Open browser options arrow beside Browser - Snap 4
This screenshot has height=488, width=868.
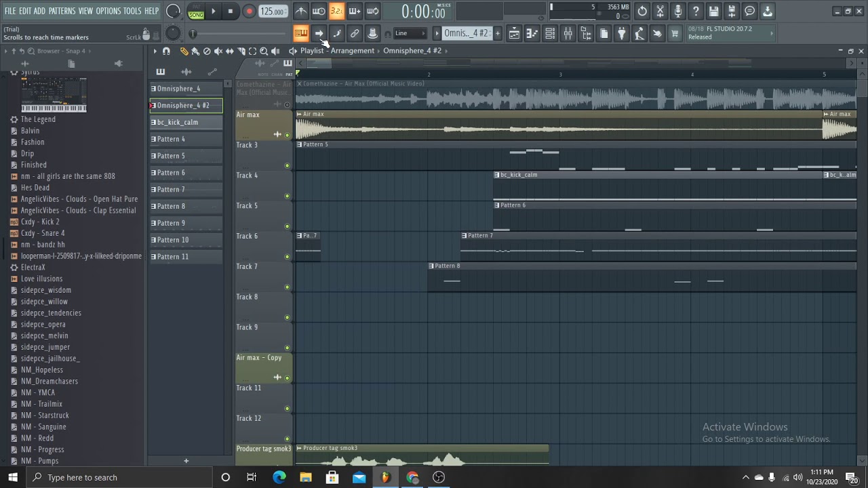[5, 51]
